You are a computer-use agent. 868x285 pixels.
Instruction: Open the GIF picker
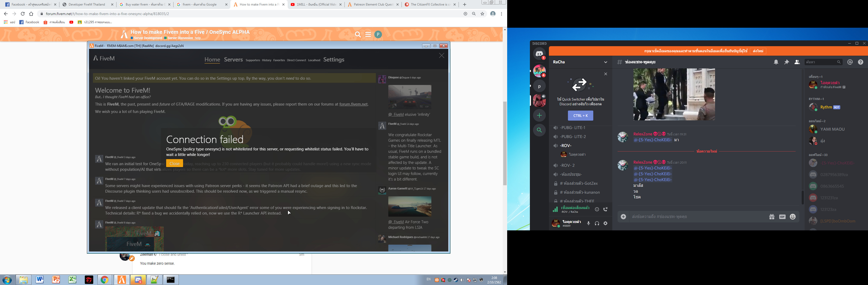[x=782, y=217]
